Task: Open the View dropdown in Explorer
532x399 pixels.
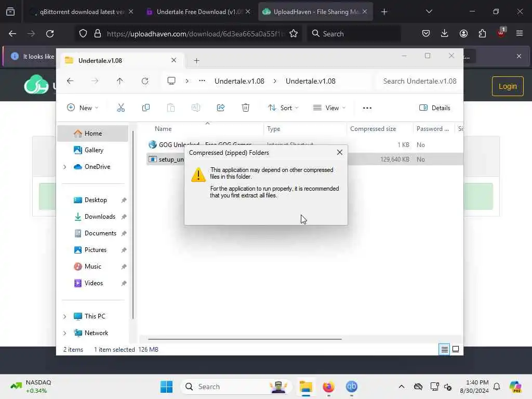Action: coord(329,108)
